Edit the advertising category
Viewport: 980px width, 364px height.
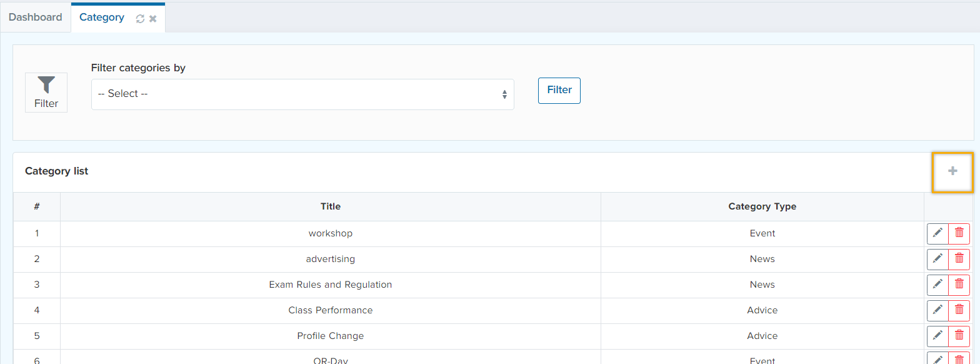coord(937,259)
